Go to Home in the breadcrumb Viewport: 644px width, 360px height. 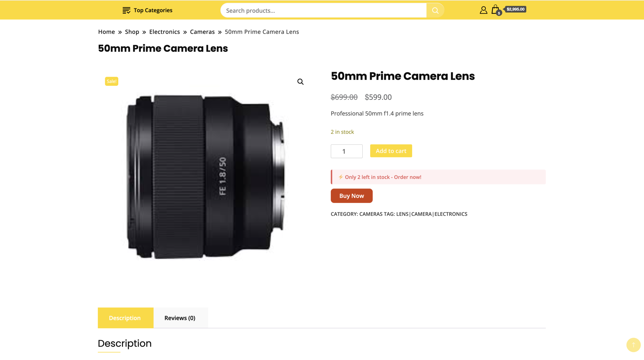[106, 32]
